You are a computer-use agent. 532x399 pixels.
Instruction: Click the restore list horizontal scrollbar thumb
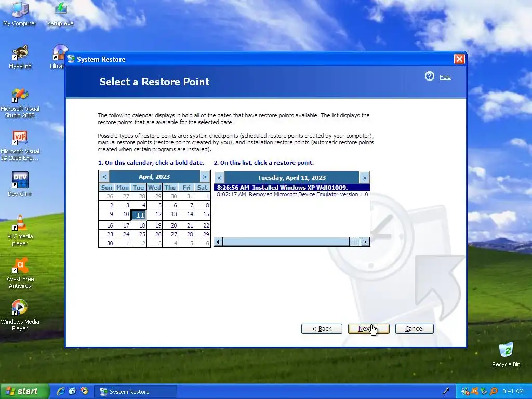(286, 242)
